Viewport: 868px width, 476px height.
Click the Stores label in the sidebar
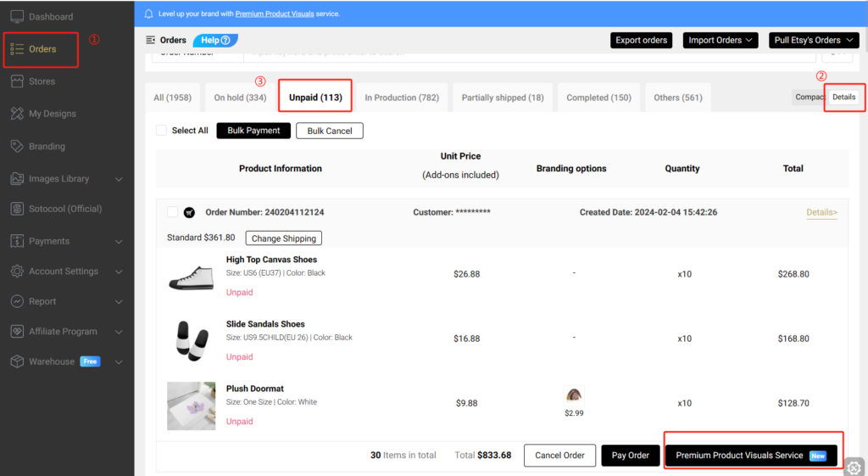pyautogui.click(x=42, y=81)
